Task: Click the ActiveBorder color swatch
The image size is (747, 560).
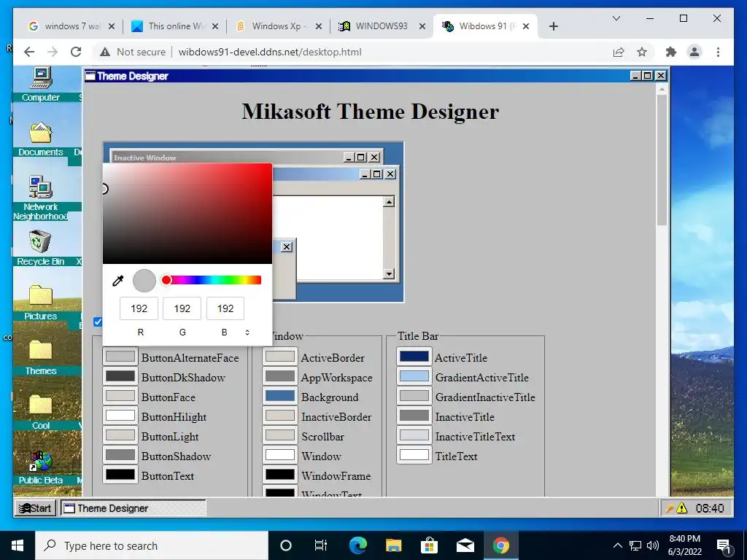Action: [x=279, y=357]
